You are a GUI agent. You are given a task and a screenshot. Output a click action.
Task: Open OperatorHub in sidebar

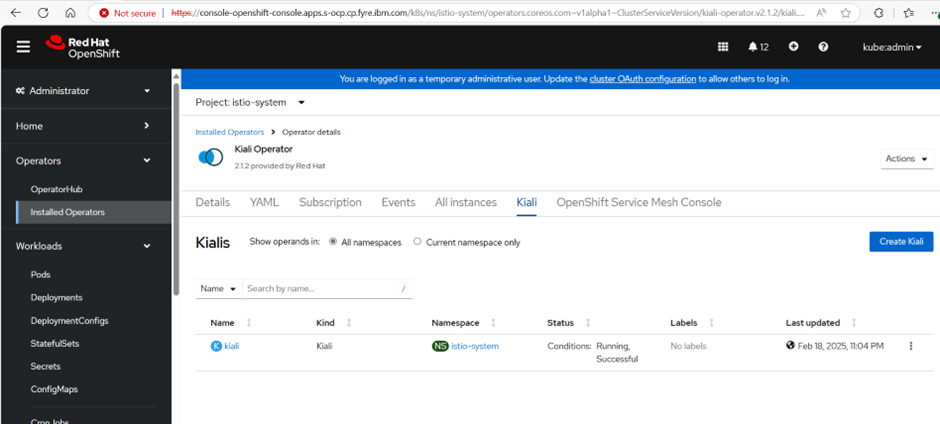point(56,189)
